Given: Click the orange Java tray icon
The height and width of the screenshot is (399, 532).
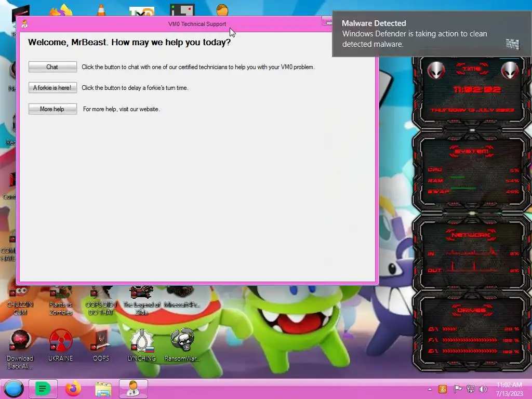Looking at the screenshot, I should click(x=443, y=389).
